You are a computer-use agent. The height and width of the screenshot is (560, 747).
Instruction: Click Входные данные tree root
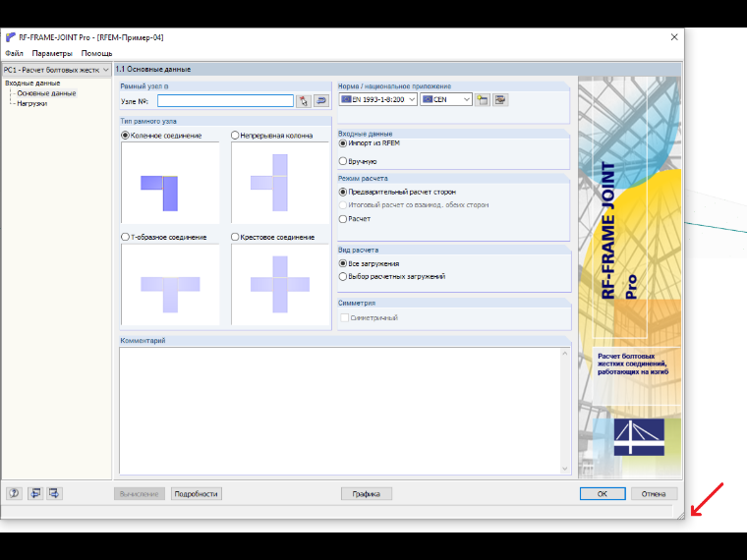(x=32, y=83)
